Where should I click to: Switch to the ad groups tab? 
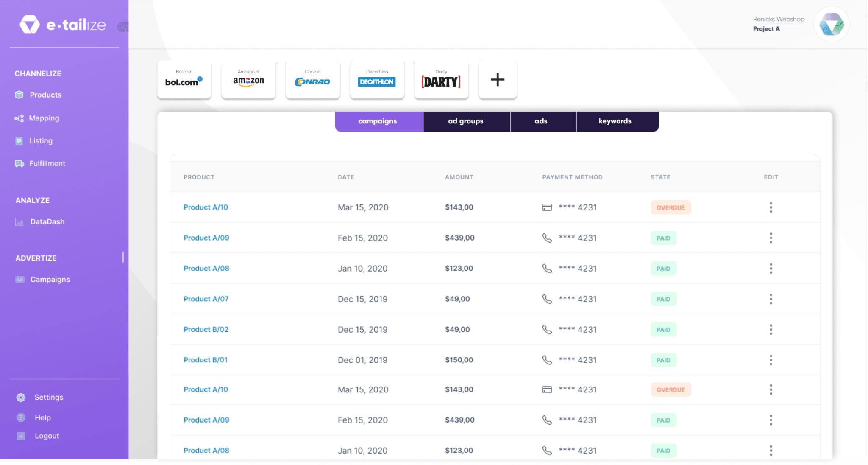coord(466,121)
